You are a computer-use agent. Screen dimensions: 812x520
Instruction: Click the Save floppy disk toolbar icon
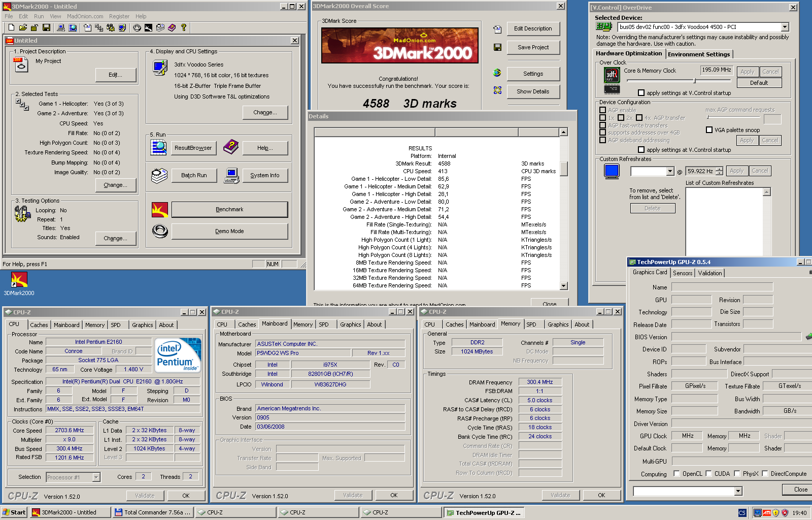(x=46, y=27)
